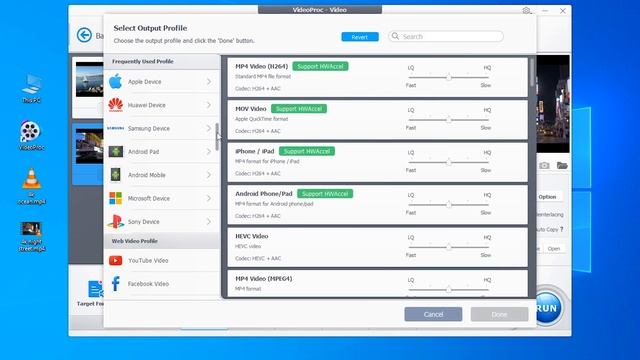Choose iPhone / iPad profile

coord(377,162)
